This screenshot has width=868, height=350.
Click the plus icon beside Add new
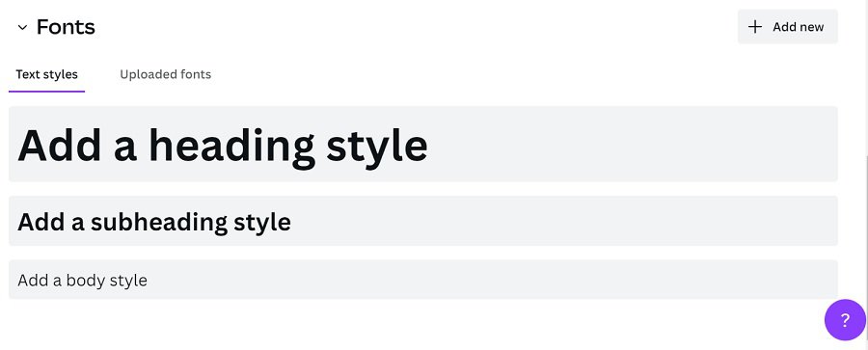pos(755,27)
